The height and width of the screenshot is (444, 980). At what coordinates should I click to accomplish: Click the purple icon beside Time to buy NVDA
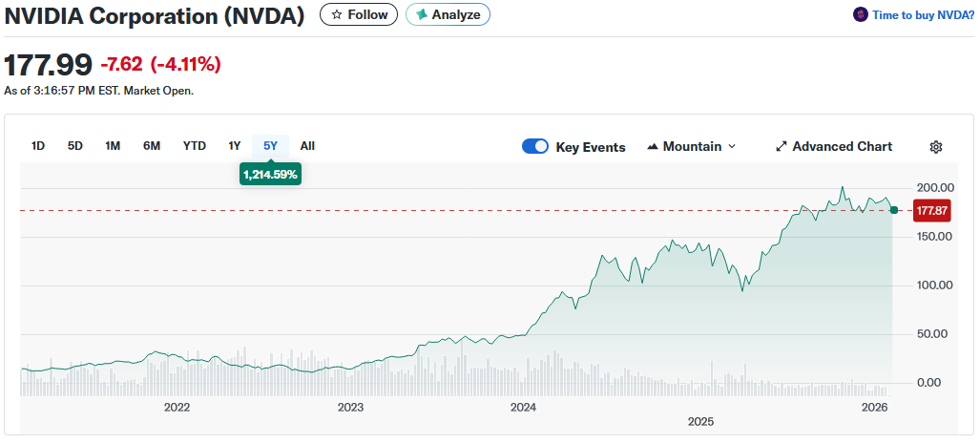[x=861, y=14]
